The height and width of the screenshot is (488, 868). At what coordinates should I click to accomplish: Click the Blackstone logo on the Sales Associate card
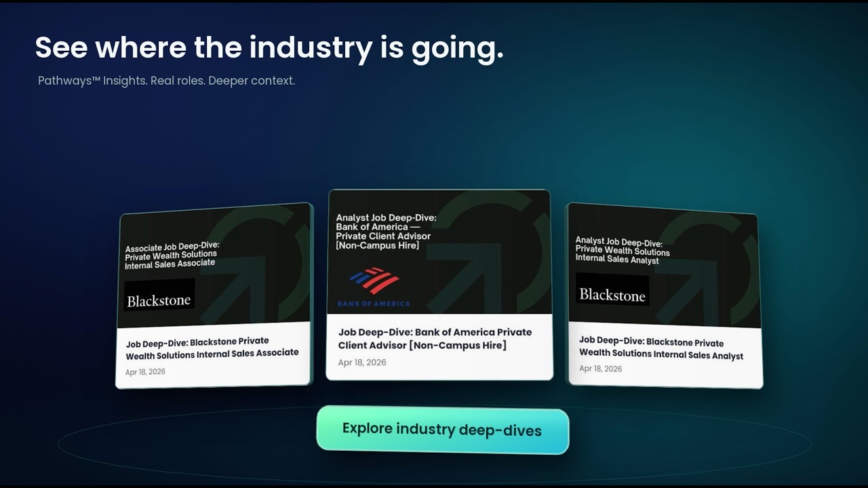pos(159,296)
